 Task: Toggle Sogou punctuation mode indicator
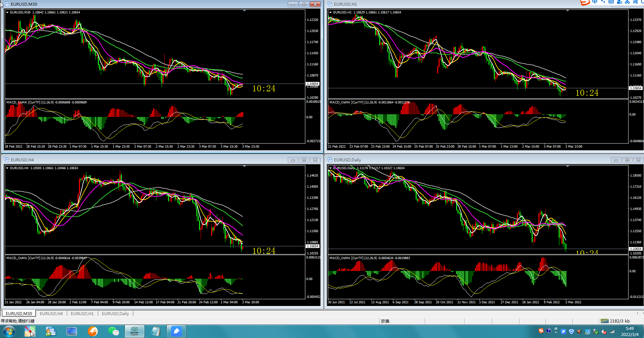click(x=603, y=2)
